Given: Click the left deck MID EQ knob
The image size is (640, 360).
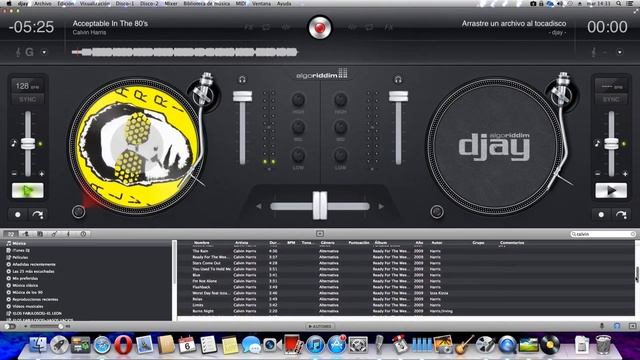Looking at the screenshot, I should [298, 127].
